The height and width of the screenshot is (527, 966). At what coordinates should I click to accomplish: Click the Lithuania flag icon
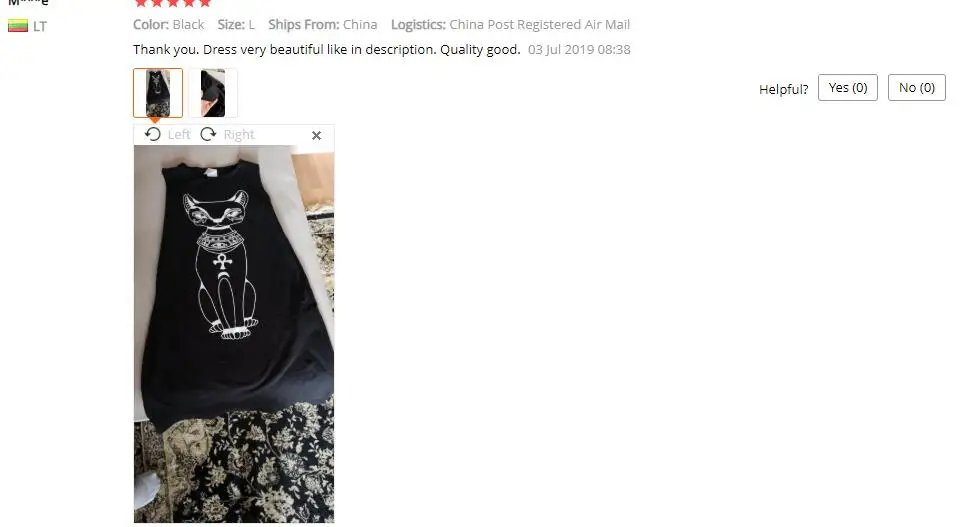coord(18,25)
